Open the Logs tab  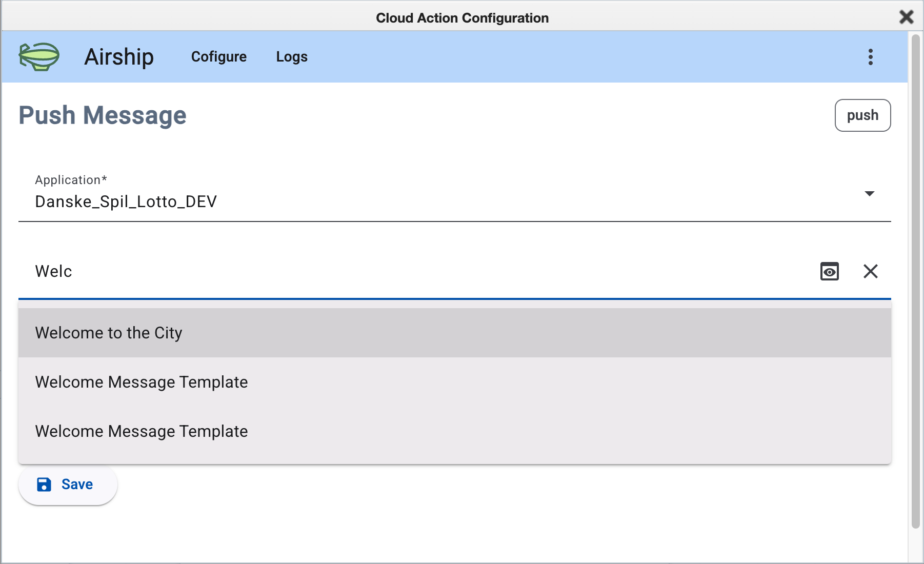coord(292,57)
